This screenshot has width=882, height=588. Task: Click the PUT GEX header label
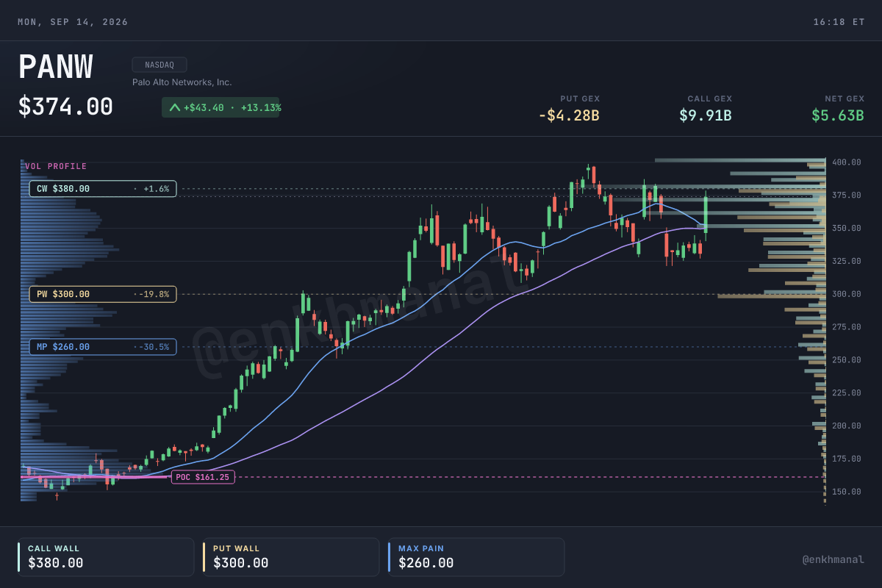(x=580, y=98)
